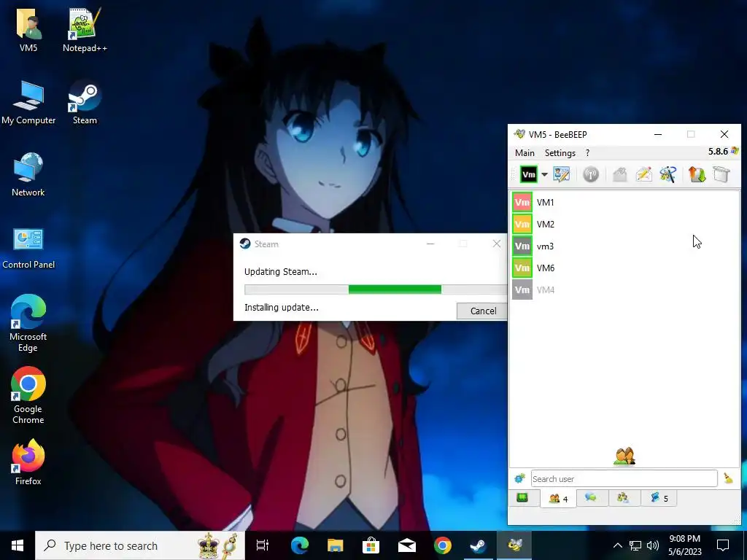
Task: Show hidden system tray icons
Action: [617, 545]
